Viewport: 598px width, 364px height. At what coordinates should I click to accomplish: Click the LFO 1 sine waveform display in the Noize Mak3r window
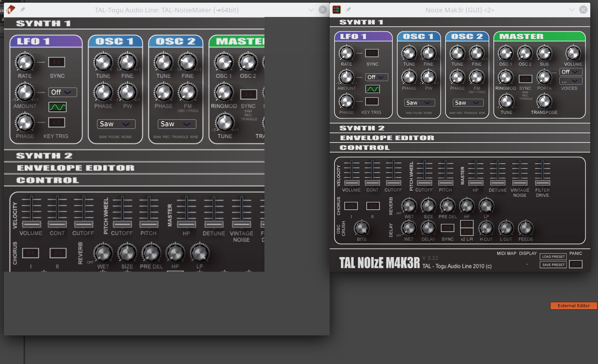pos(373,89)
